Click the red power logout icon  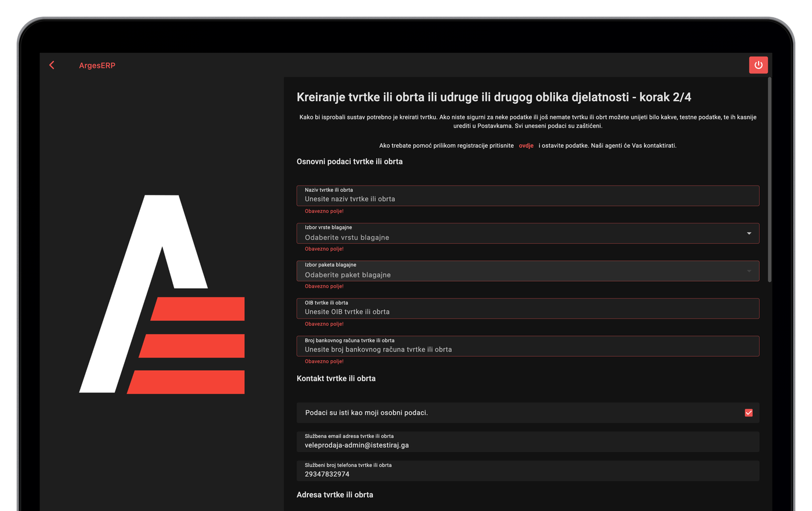pos(758,65)
